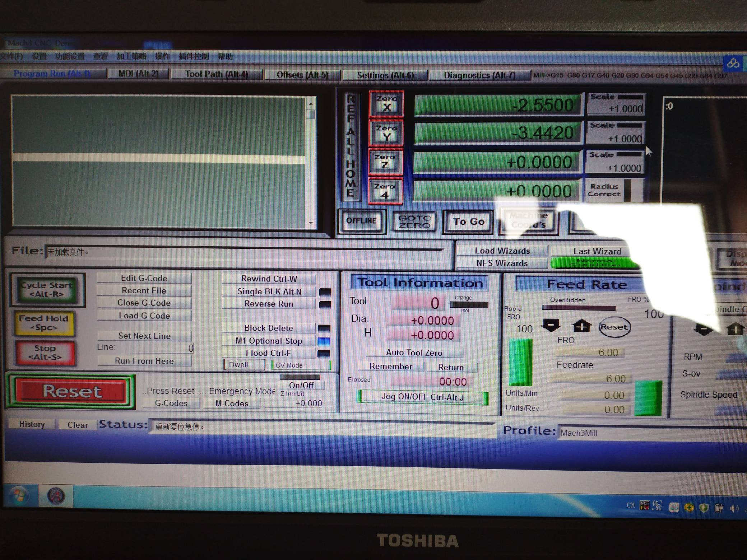Click Rewind Ctrl-W
Viewport: 747px width, 560px height.
(x=269, y=279)
